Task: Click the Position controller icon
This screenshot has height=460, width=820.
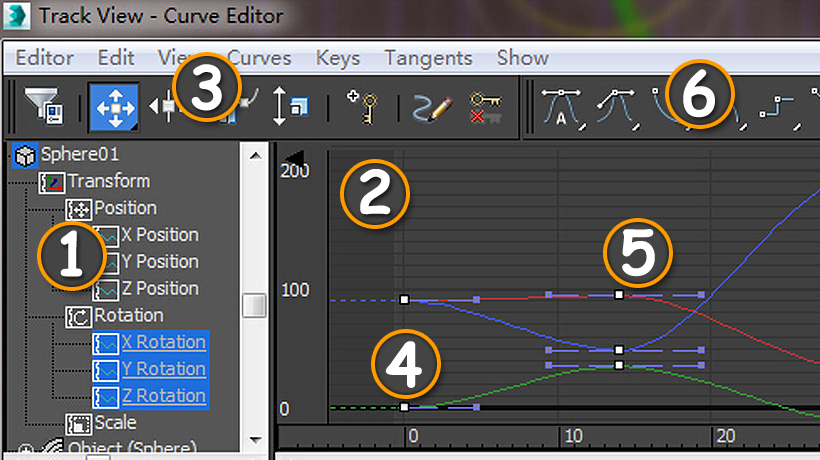Action: [x=78, y=210]
